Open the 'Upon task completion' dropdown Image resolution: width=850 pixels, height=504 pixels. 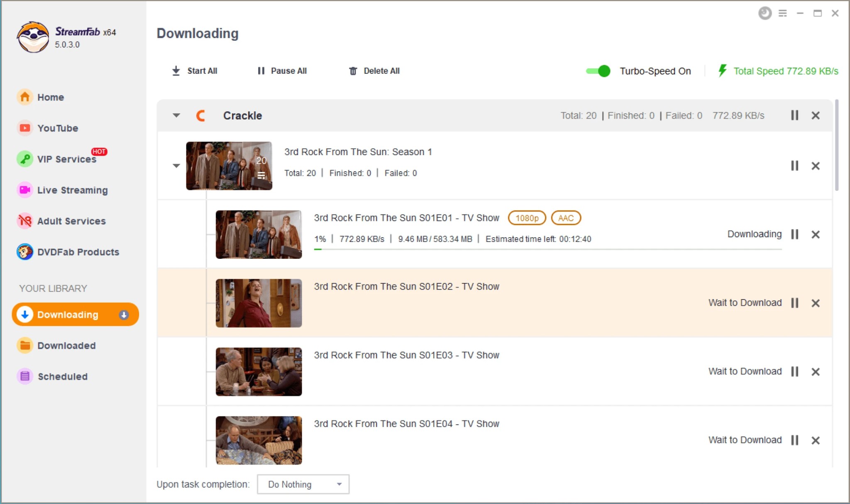point(303,484)
